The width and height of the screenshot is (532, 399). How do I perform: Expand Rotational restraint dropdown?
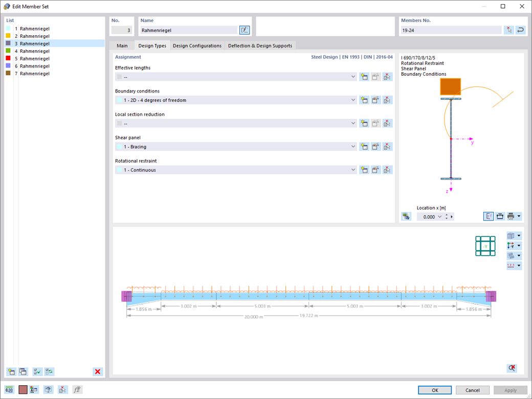click(x=353, y=170)
